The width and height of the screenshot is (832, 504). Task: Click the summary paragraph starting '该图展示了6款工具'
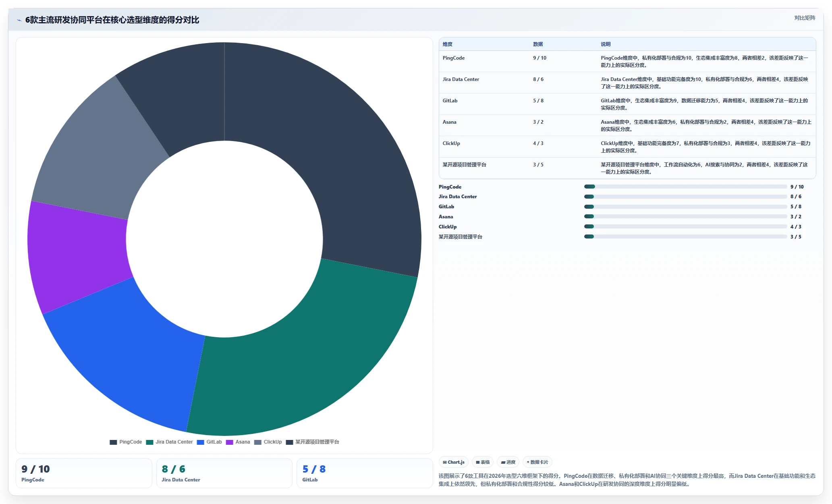(627, 480)
